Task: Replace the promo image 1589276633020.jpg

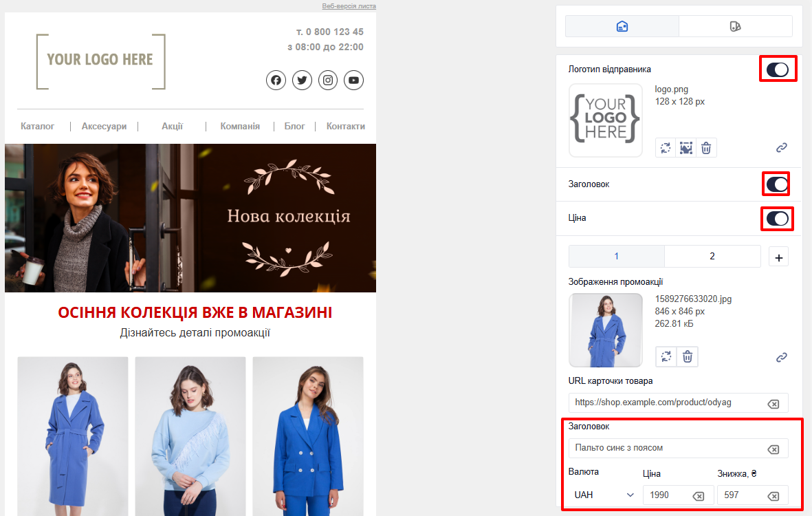Action: click(x=666, y=356)
